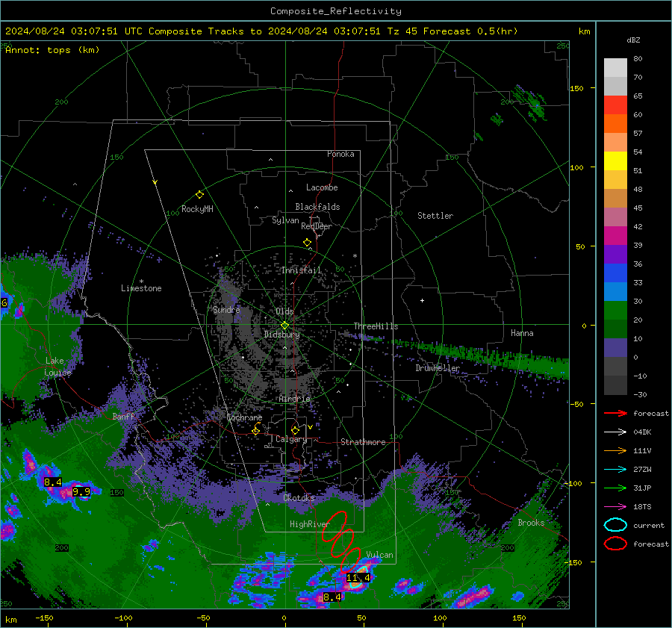The width and height of the screenshot is (672, 628).
Task: Select the light gray swatch between 80 and 70
Action: (x=615, y=68)
